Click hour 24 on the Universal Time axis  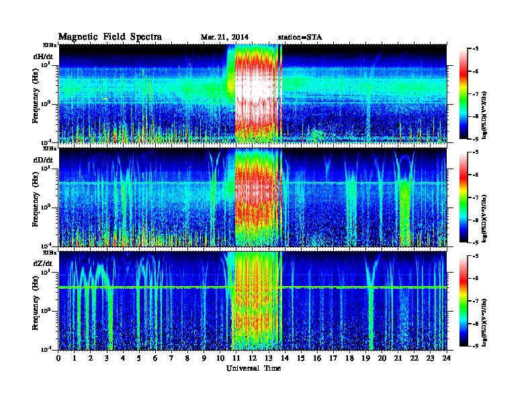[447, 359]
